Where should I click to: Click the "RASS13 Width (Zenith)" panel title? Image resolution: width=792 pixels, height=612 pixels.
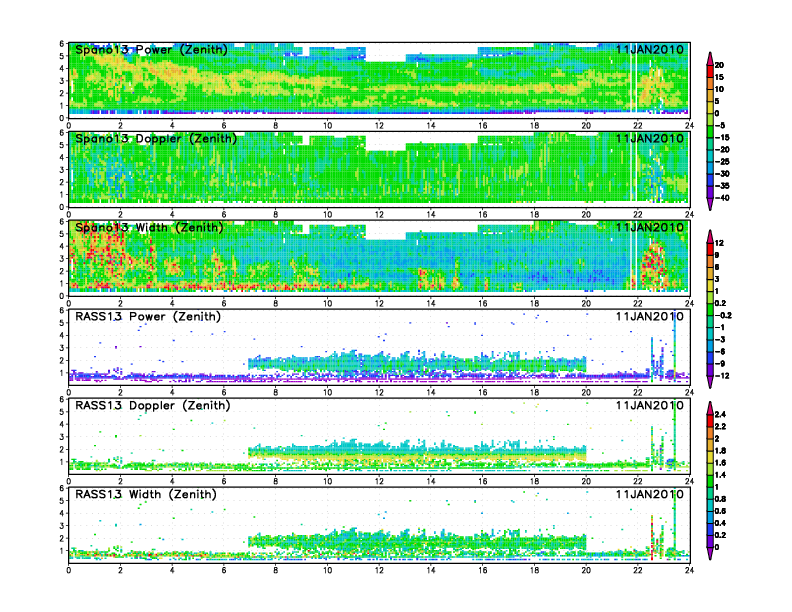tap(145, 494)
